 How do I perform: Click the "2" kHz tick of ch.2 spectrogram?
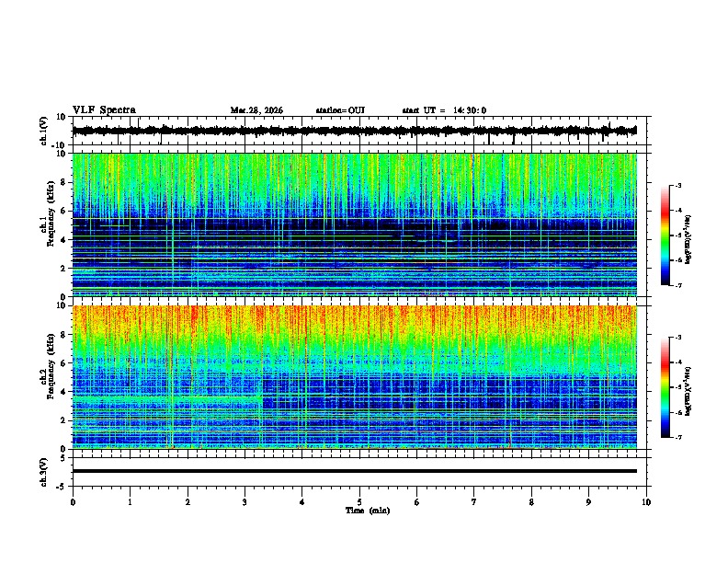pyautogui.click(x=64, y=420)
